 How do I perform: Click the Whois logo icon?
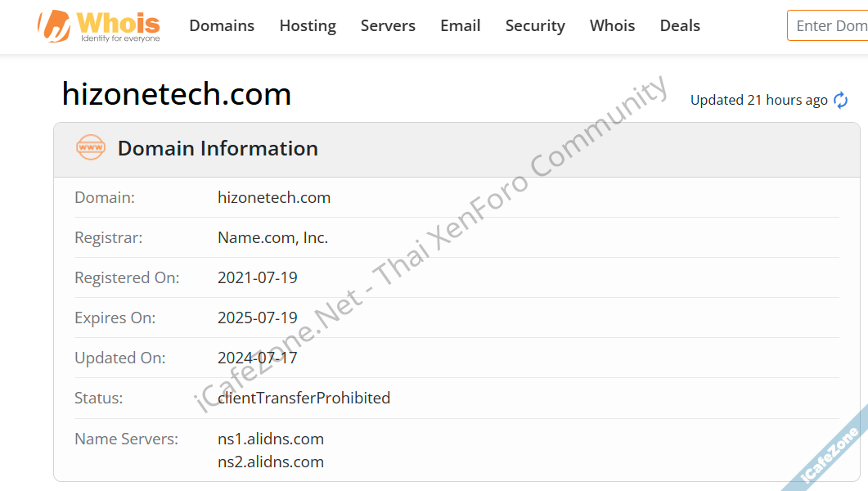pyautogui.click(x=54, y=26)
